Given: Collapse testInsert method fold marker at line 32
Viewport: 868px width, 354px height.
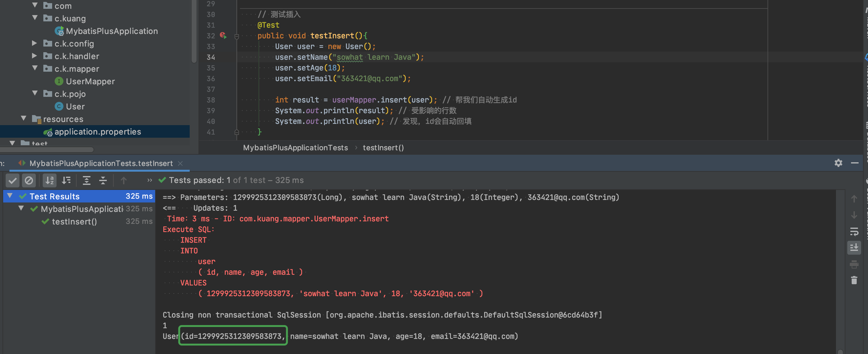Looking at the screenshot, I should click(236, 36).
